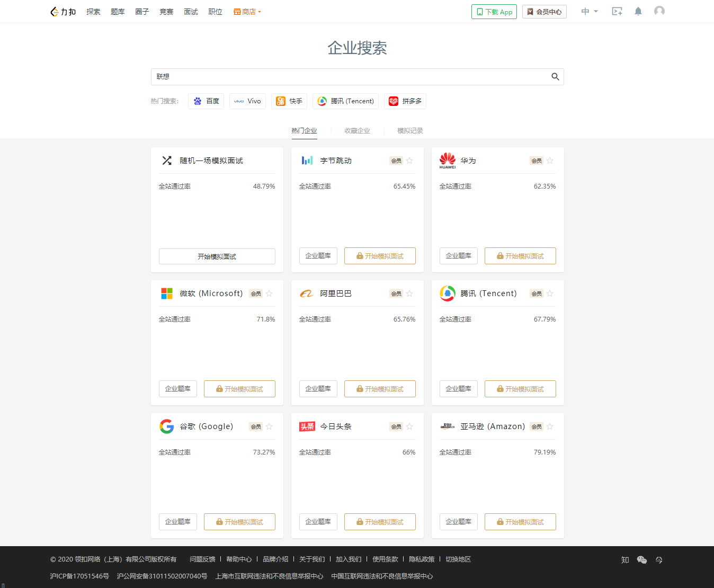Open the 职位 nav item

point(215,12)
